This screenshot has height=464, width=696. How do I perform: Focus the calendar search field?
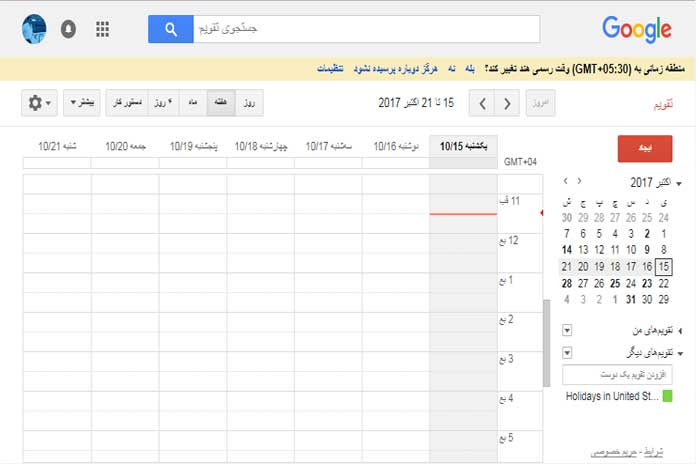[x=367, y=29]
